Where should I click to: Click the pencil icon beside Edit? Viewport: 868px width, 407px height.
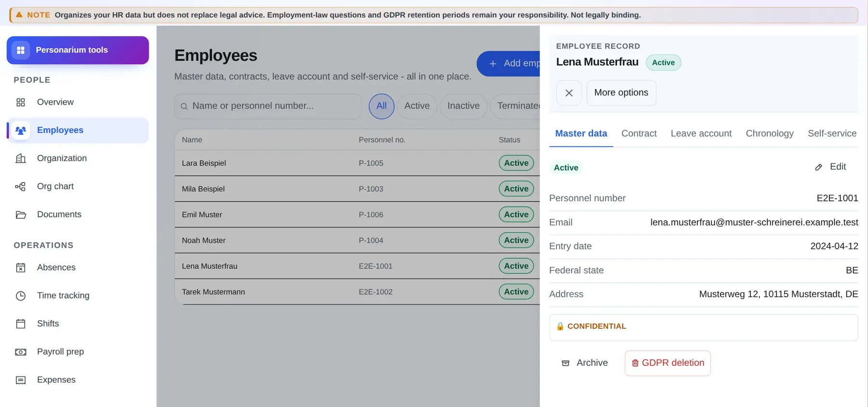pos(819,167)
